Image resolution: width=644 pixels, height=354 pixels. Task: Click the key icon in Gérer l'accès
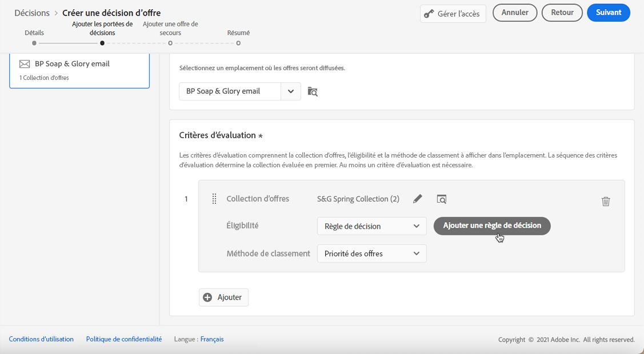tap(429, 14)
